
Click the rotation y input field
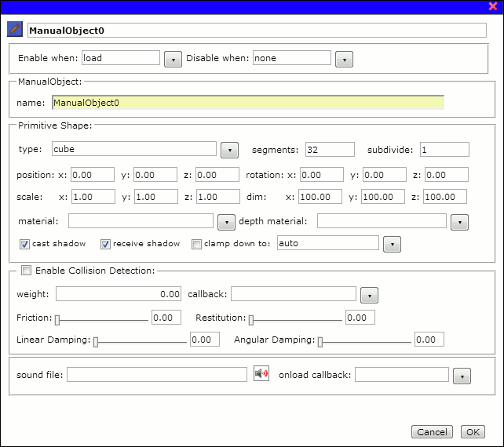(x=385, y=175)
